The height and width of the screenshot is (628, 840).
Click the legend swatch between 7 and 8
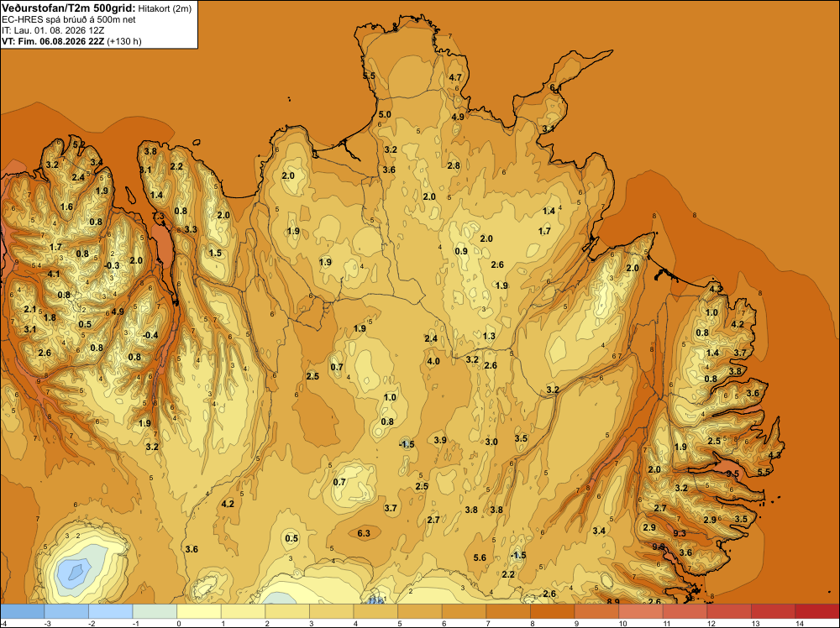pyautogui.click(x=508, y=611)
